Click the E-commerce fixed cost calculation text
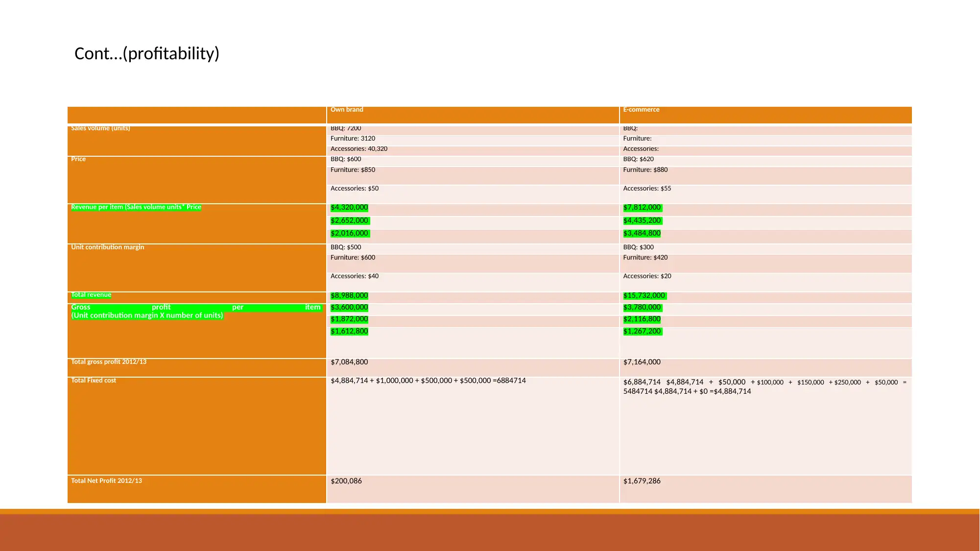The width and height of the screenshot is (980, 551). click(765, 387)
